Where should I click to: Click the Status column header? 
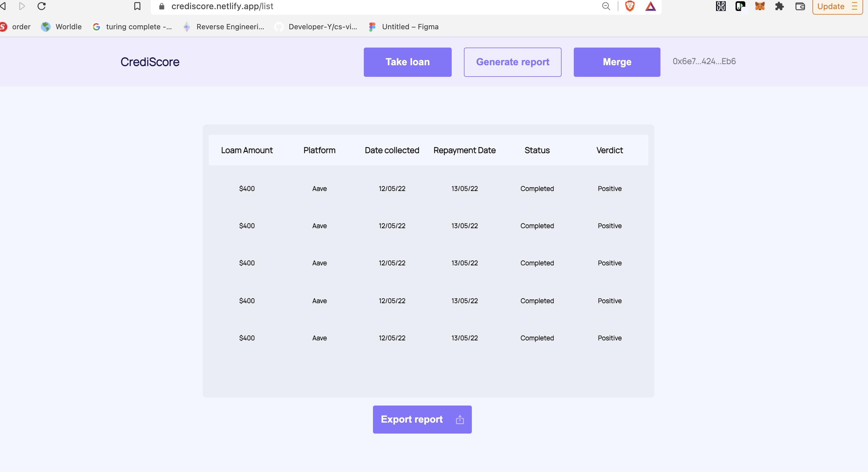coord(537,150)
